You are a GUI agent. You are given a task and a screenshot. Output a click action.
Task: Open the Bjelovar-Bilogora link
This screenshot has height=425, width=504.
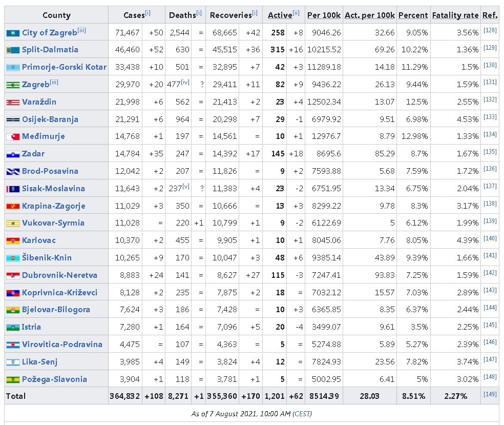[x=56, y=310]
